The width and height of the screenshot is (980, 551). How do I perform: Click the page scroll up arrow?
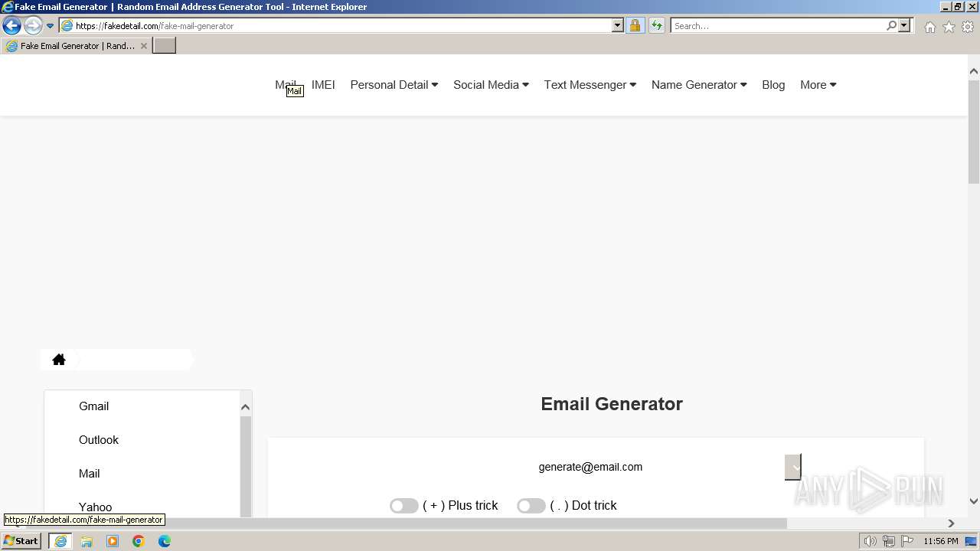pos(974,71)
